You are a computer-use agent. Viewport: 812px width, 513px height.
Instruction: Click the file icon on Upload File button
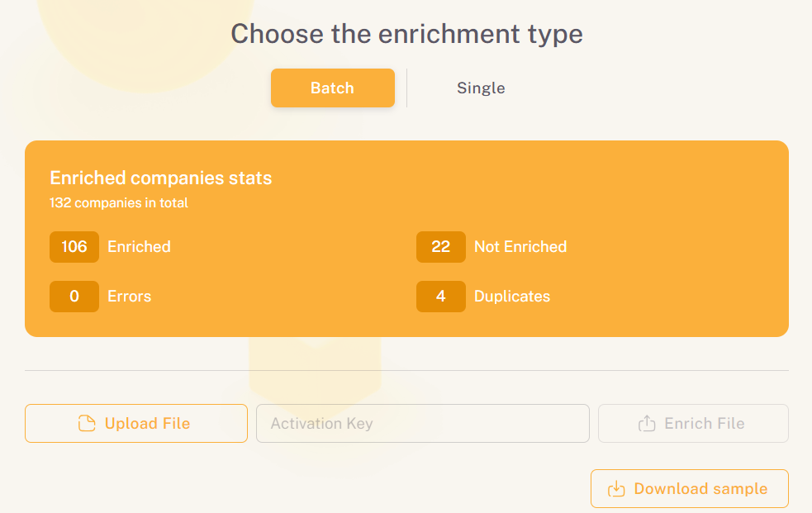click(x=86, y=423)
